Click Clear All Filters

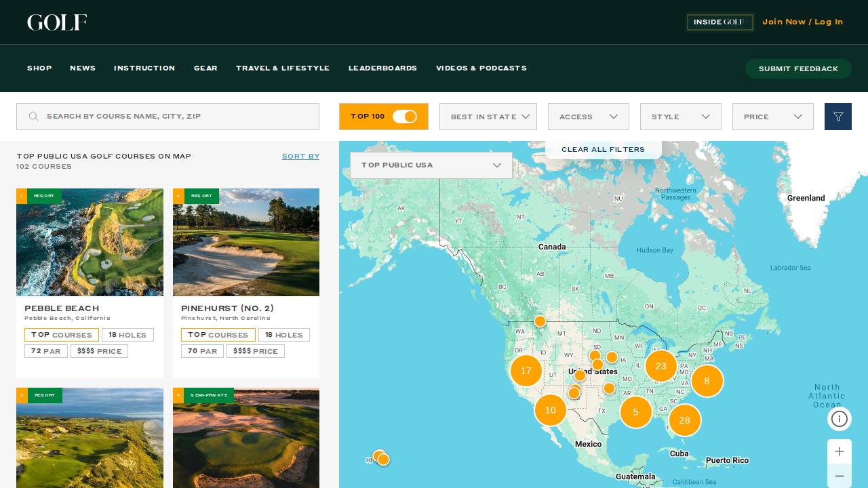(603, 149)
